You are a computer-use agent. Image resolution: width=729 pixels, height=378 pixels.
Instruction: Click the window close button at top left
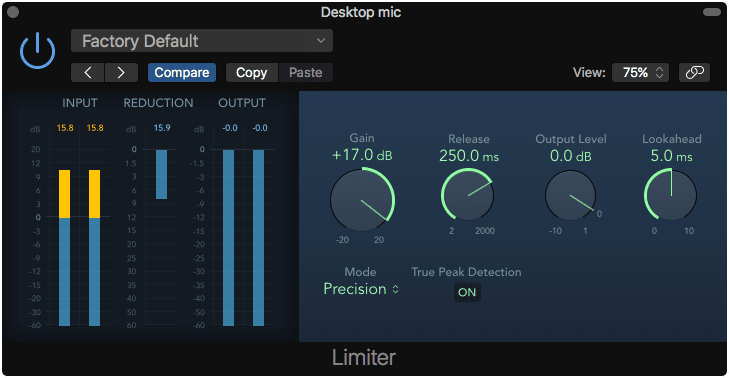(13, 12)
